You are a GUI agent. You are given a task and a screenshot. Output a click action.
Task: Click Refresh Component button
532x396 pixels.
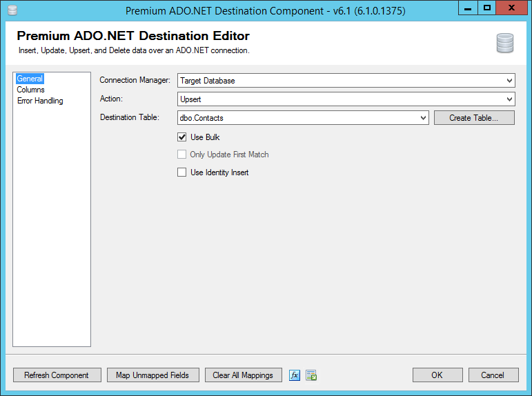click(57, 375)
